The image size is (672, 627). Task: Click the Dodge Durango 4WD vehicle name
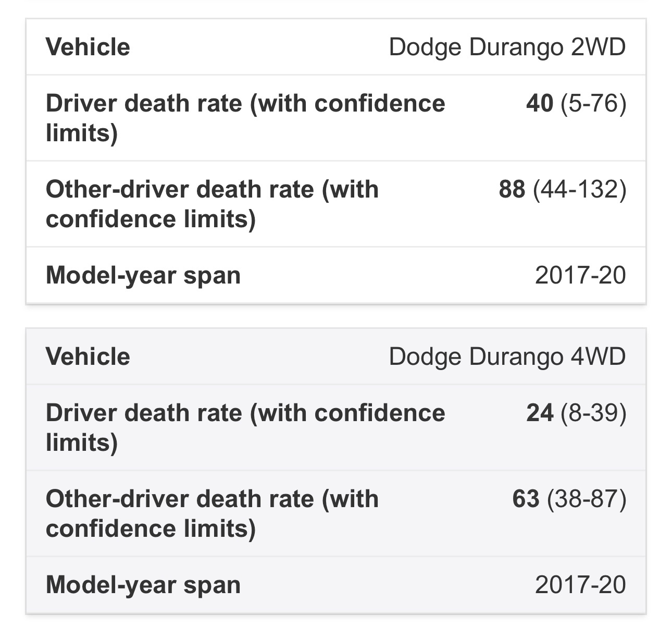click(507, 357)
